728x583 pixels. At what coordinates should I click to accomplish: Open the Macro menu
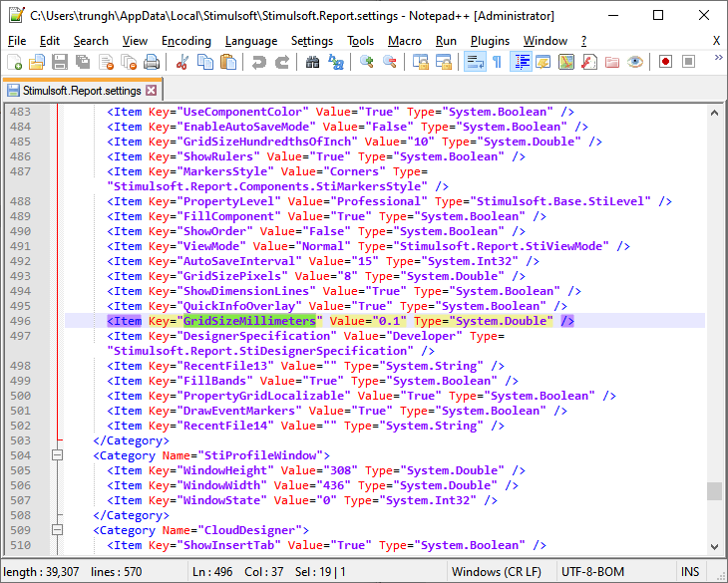[405, 41]
